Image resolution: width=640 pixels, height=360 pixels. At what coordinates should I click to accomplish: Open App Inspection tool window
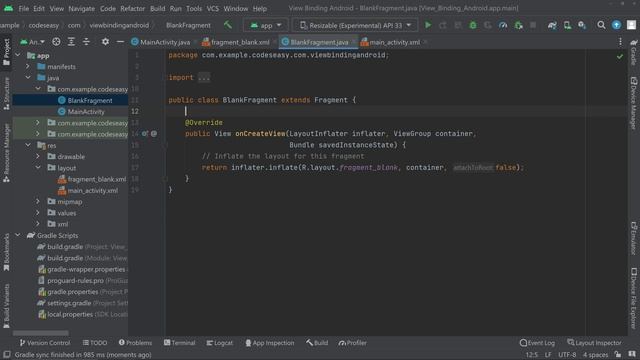(x=269, y=343)
